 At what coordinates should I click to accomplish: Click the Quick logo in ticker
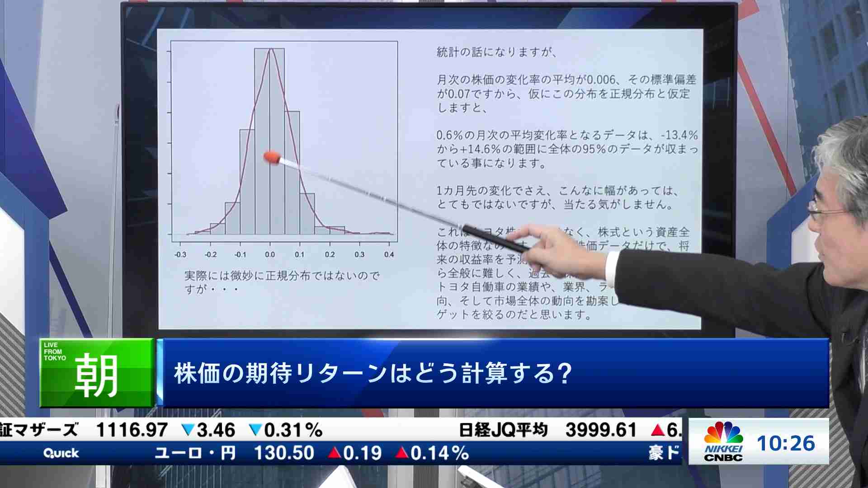click(61, 453)
